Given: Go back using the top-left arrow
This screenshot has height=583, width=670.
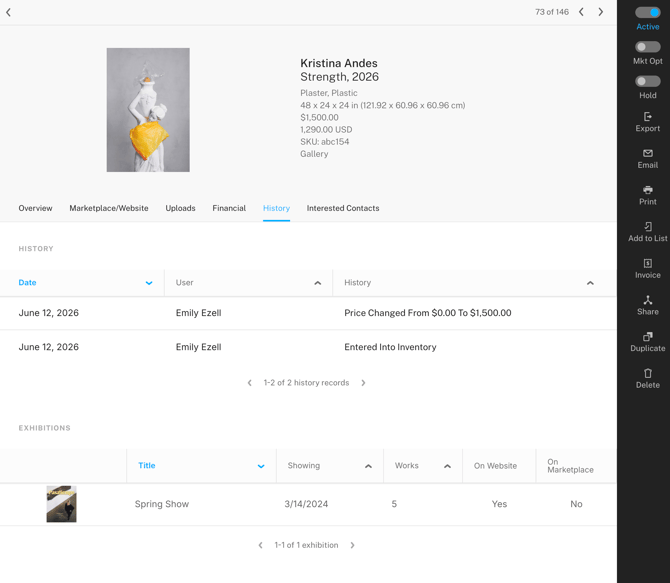Looking at the screenshot, I should pos(9,12).
